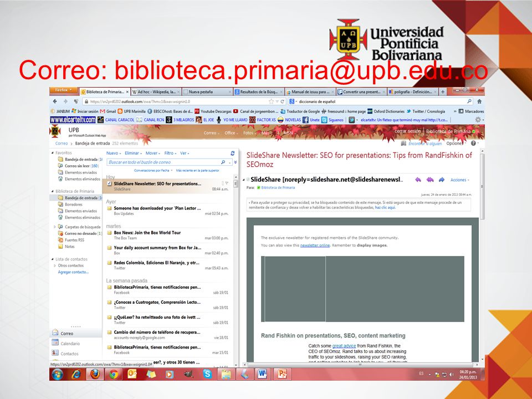Image resolution: width=532 pixels, height=399 pixels.
Task: Open the Calendario icon in the navigation pane
Action: (55, 342)
